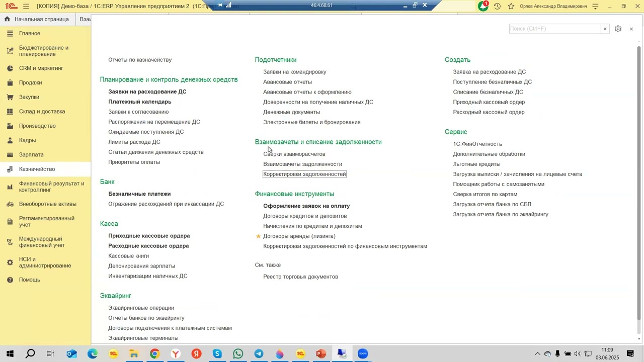Open Telegram from taskbar
The image size is (644, 362).
(259, 354)
